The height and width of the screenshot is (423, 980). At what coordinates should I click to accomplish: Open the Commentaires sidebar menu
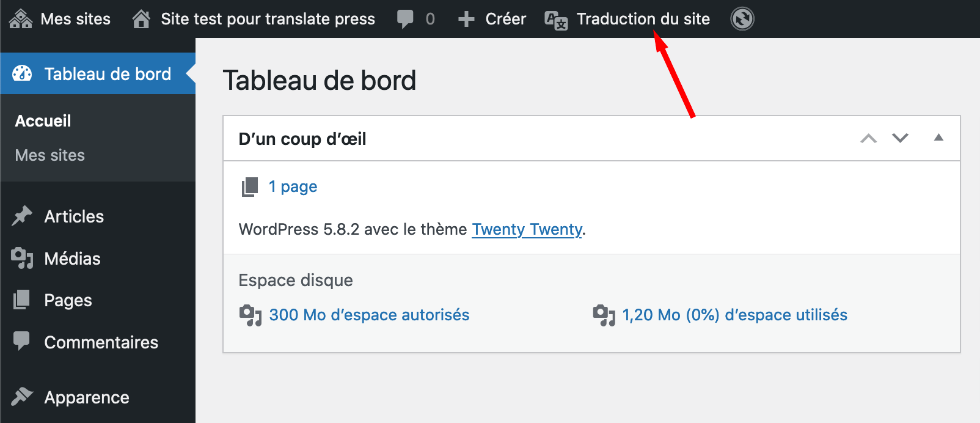click(x=101, y=342)
